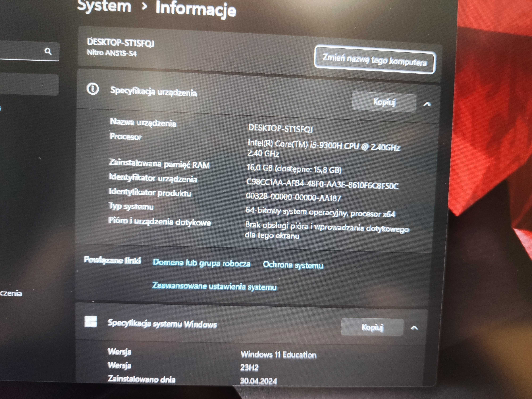The height and width of the screenshot is (399, 532).
Task: Click the device specification info icon
Action: [93, 89]
